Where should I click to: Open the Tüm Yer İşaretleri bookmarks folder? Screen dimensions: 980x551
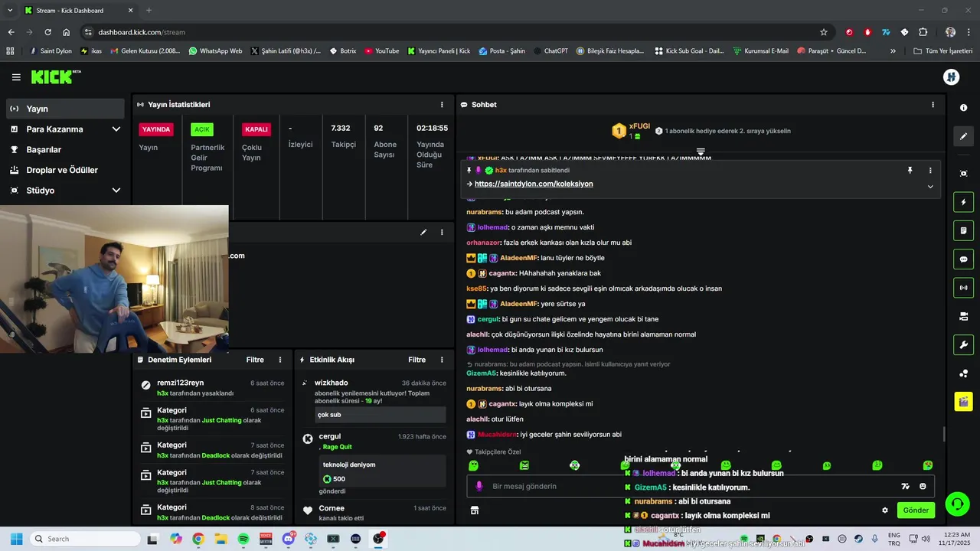943,51
